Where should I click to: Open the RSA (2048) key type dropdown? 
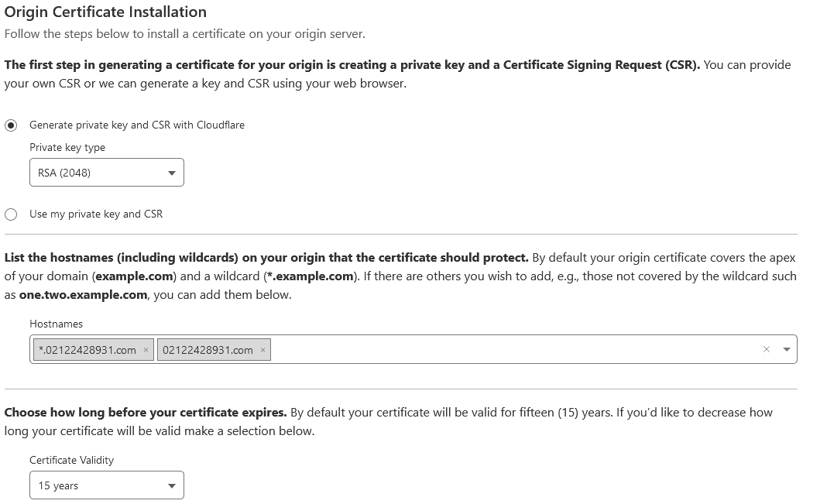(107, 173)
